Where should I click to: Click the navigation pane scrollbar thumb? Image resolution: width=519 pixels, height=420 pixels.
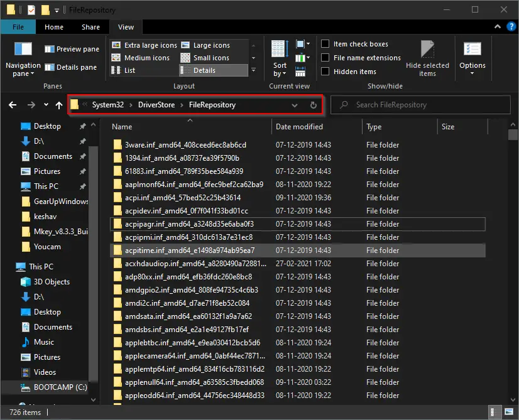(94, 264)
